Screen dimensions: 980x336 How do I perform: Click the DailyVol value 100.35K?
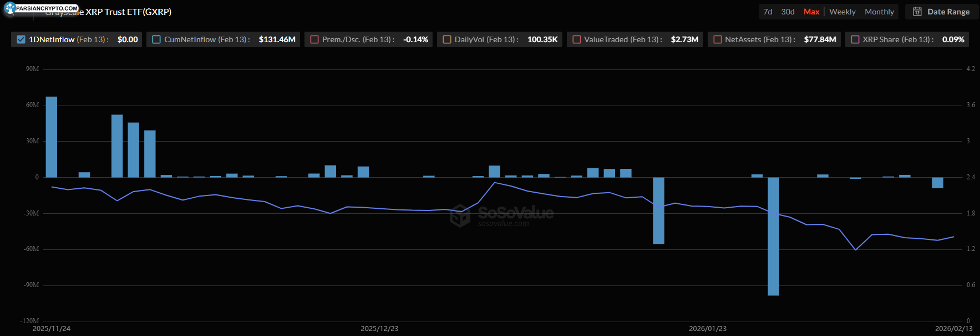point(542,39)
